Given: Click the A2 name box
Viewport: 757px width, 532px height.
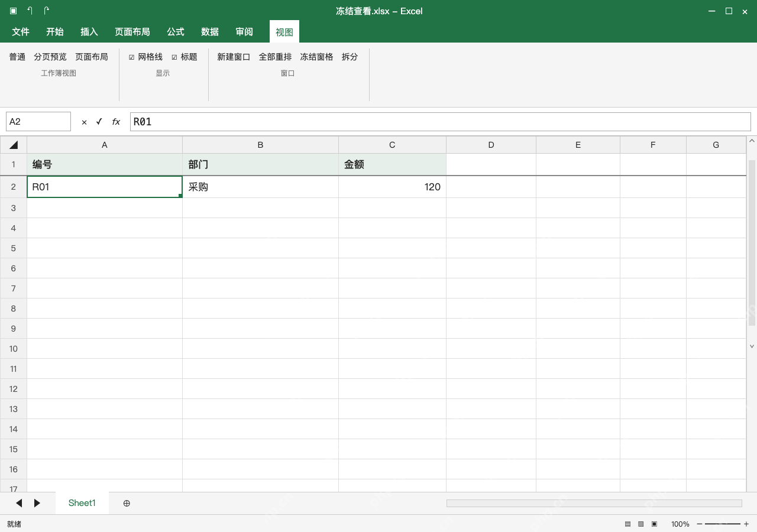Looking at the screenshot, I should pyautogui.click(x=38, y=122).
